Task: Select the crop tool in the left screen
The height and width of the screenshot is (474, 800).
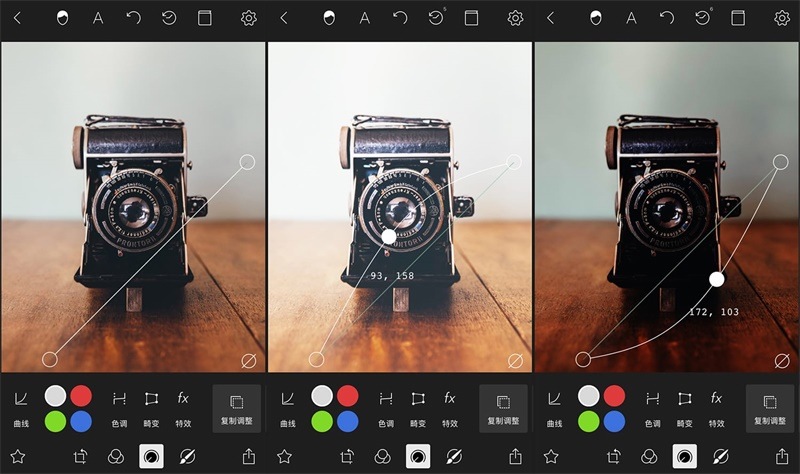Action: point(82,456)
